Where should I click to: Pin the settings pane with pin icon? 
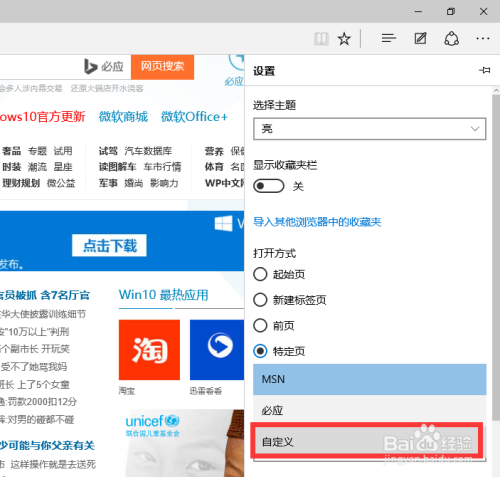pyautogui.click(x=484, y=70)
